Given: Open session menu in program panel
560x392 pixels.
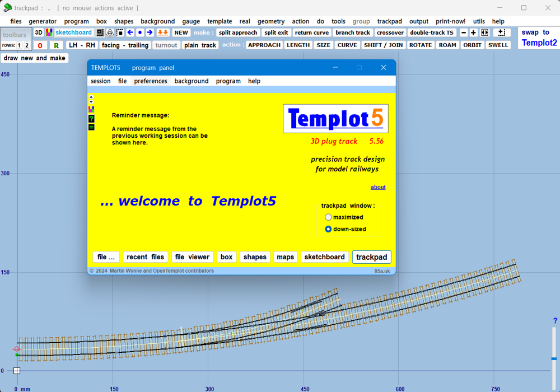Looking at the screenshot, I should click(100, 81).
